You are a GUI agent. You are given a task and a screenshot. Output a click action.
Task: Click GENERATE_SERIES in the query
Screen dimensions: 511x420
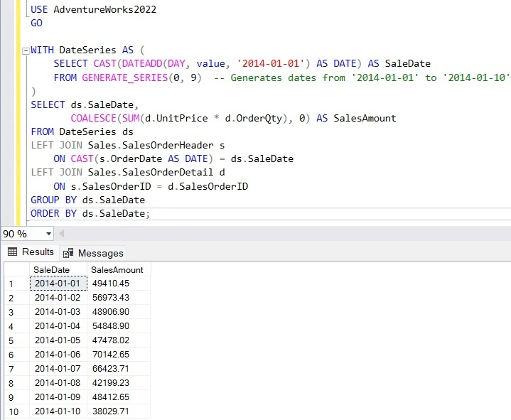click(125, 77)
